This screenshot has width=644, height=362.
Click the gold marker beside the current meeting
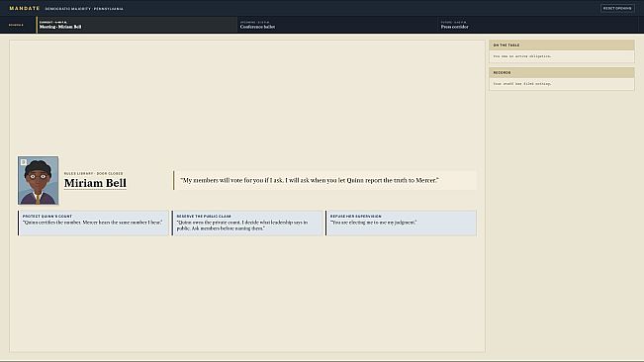[x=37, y=25]
